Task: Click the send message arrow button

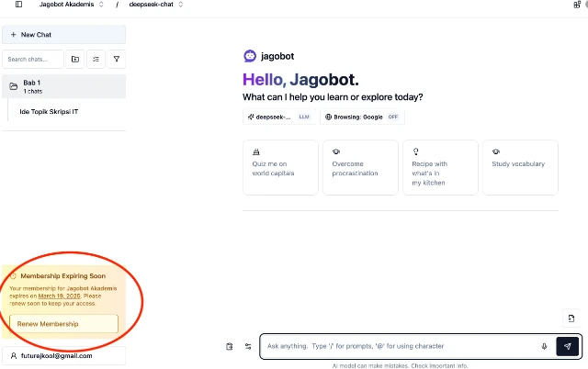Action: pyautogui.click(x=568, y=346)
